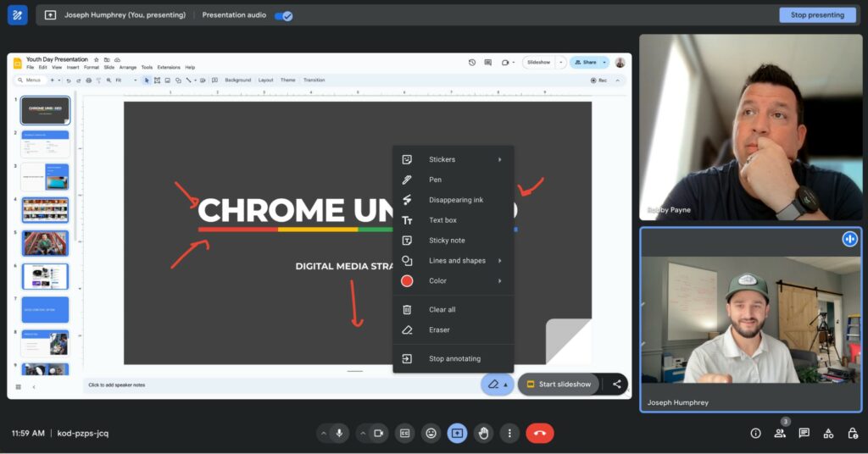Select slide 7 blue thumbnail
The height and width of the screenshot is (454, 868).
(45, 310)
